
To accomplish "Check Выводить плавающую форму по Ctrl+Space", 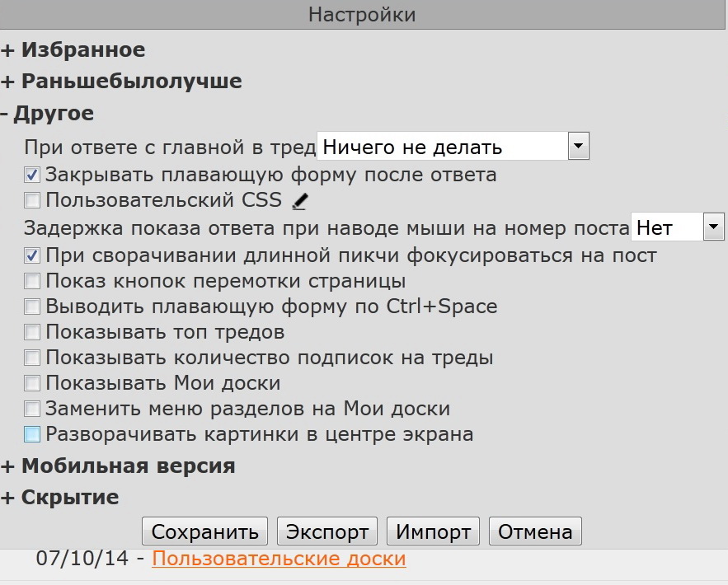I will [x=32, y=307].
